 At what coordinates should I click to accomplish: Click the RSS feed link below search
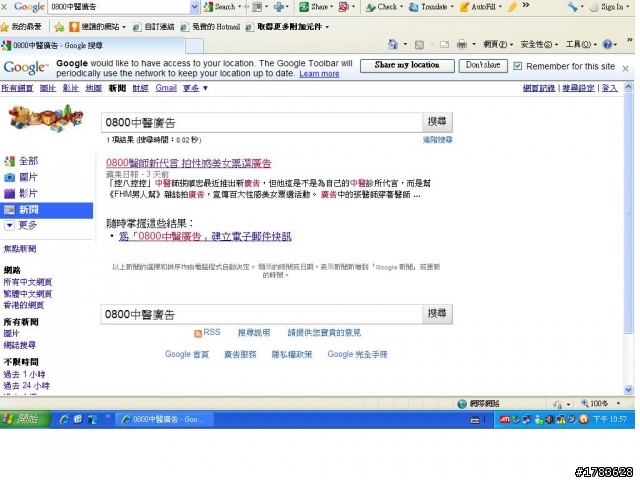click(207, 333)
